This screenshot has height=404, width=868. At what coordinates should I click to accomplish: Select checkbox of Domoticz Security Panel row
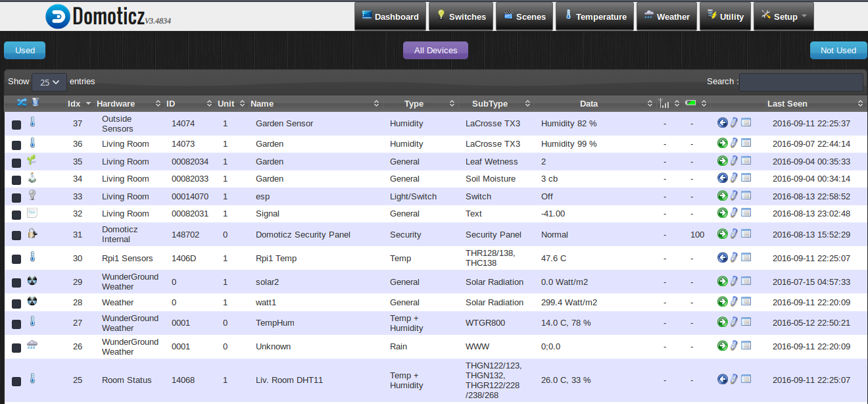pyautogui.click(x=16, y=236)
